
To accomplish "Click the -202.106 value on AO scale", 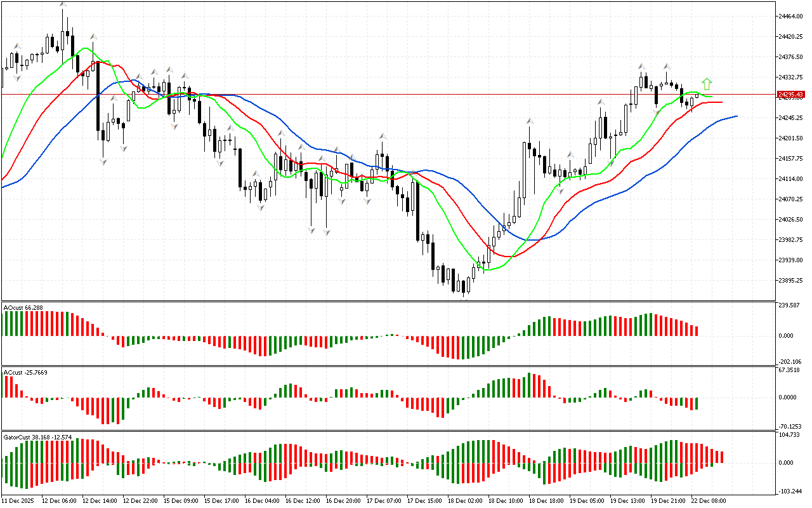I will pyautogui.click(x=790, y=362).
